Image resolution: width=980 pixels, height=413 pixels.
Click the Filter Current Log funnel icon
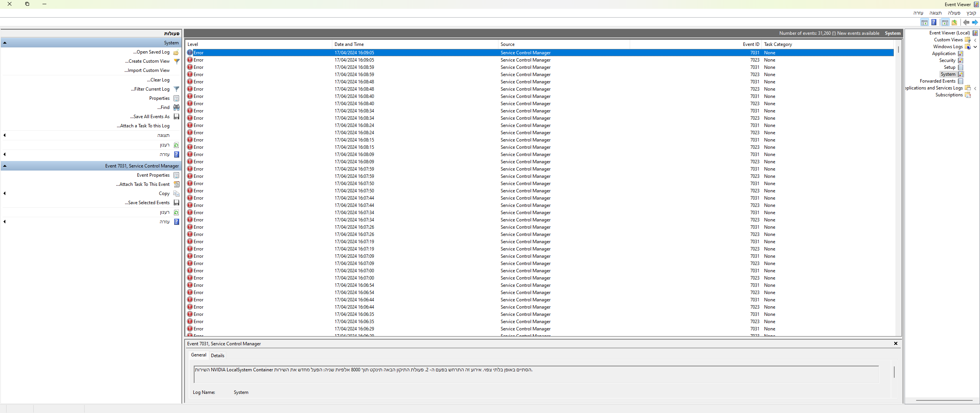coord(176,89)
